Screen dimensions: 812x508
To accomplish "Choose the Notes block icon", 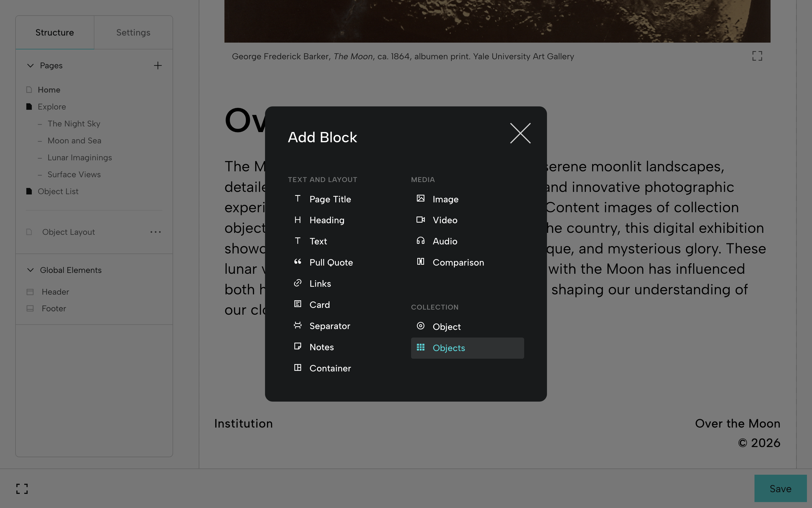I will coord(298,346).
